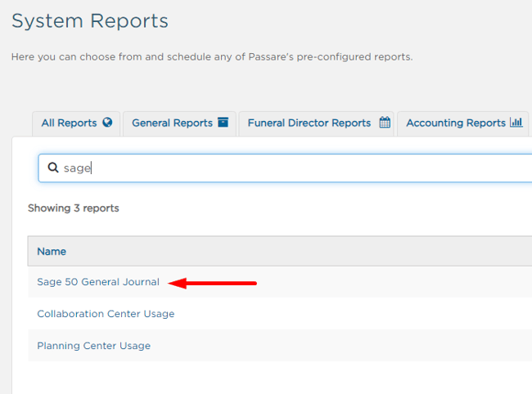This screenshot has width=532, height=394.
Task: Open the All Reports tab
Action: [76, 123]
